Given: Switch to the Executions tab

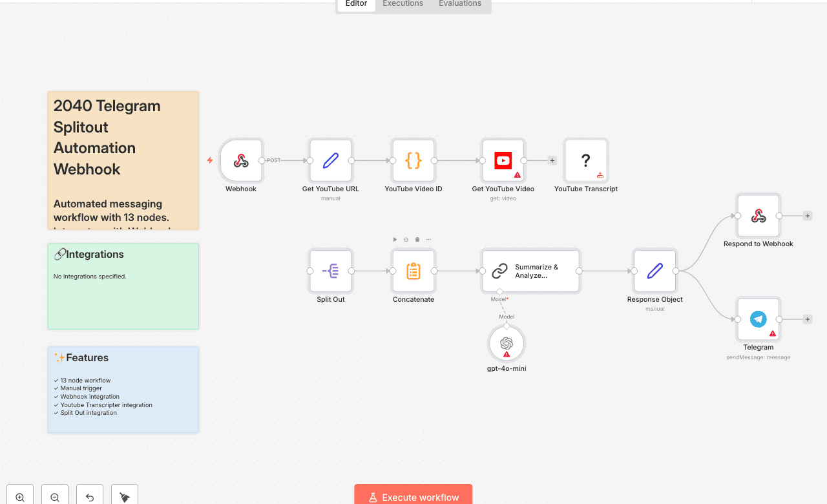Looking at the screenshot, I should [x=402, y=4].
